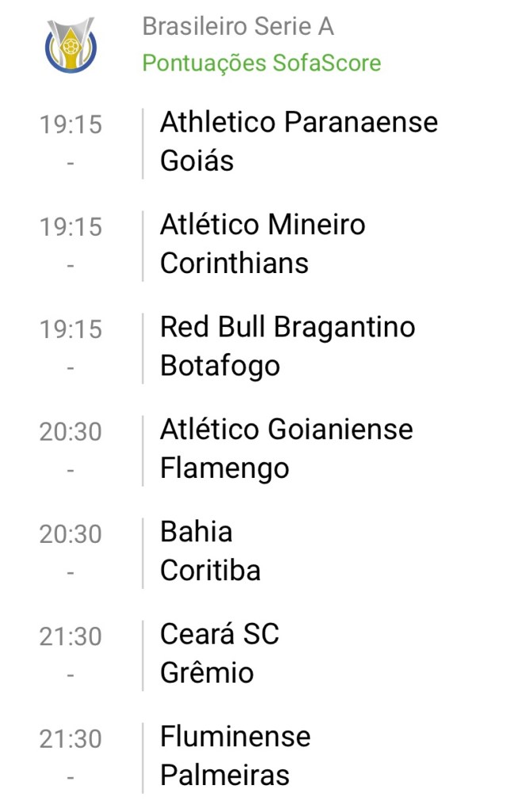Screen dimensions: 518x812
Task: Click the 21:30 time beside Fluminense match
Action: [71, 739]
